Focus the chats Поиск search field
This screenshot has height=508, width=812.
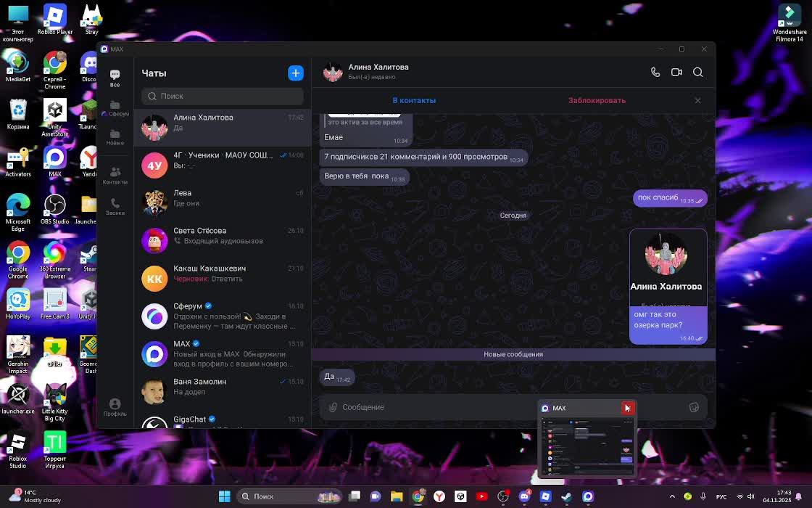[x=222, y=96]
